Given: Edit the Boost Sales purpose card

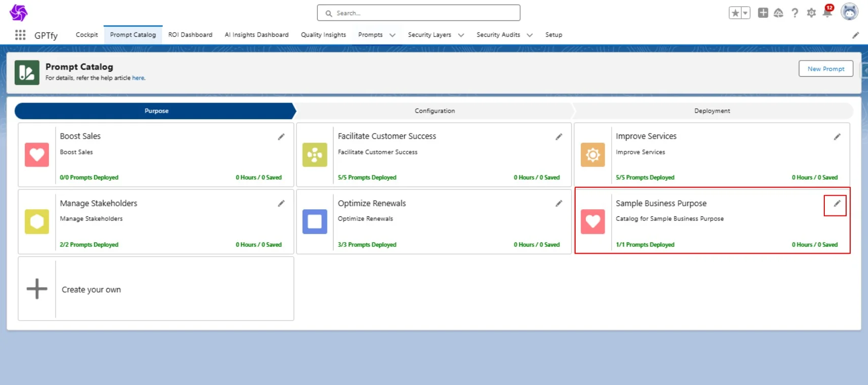Looking at the screenshot, I should [281, 137].
